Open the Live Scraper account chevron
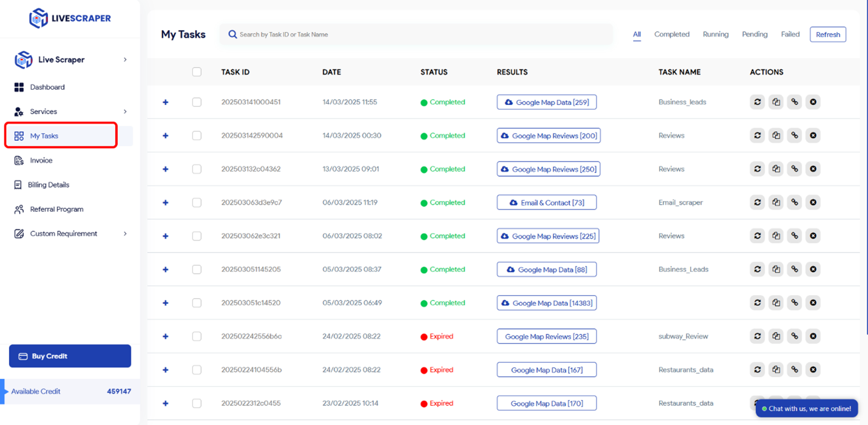 [125, 59]
